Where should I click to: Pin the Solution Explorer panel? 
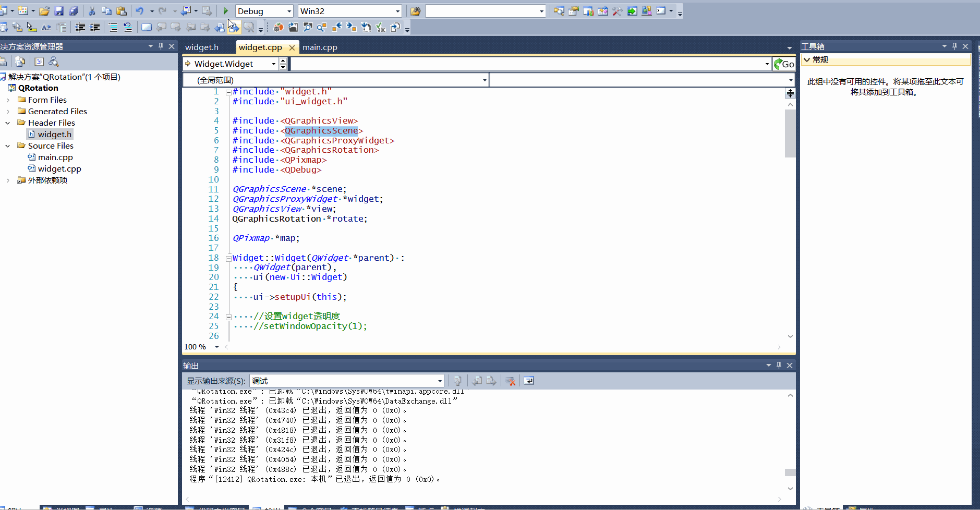point(161,46)
